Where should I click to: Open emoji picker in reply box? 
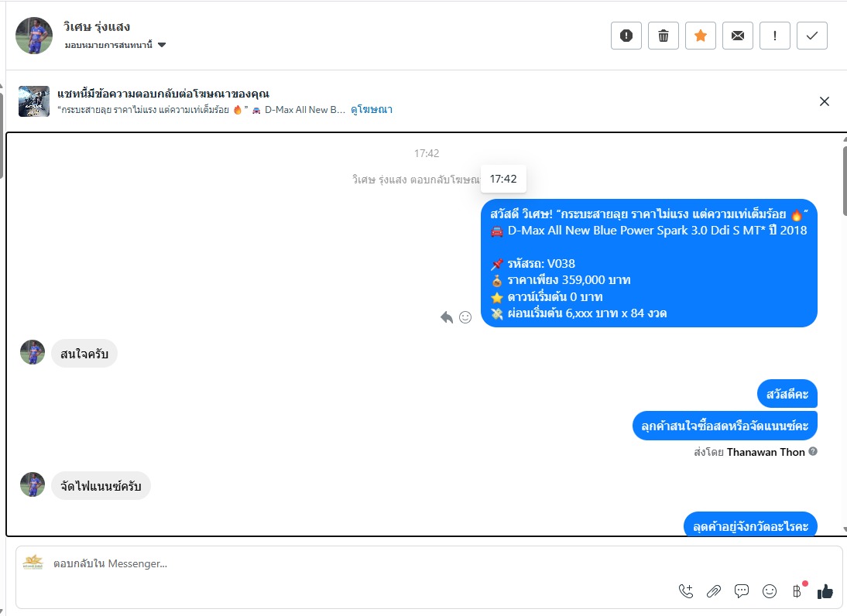[x=770, y=592]
